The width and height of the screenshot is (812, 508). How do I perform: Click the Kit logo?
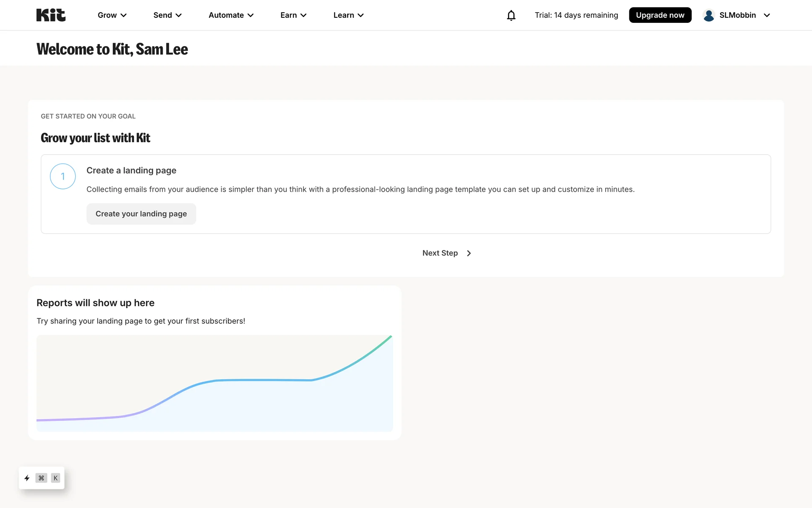pos(51,15)
